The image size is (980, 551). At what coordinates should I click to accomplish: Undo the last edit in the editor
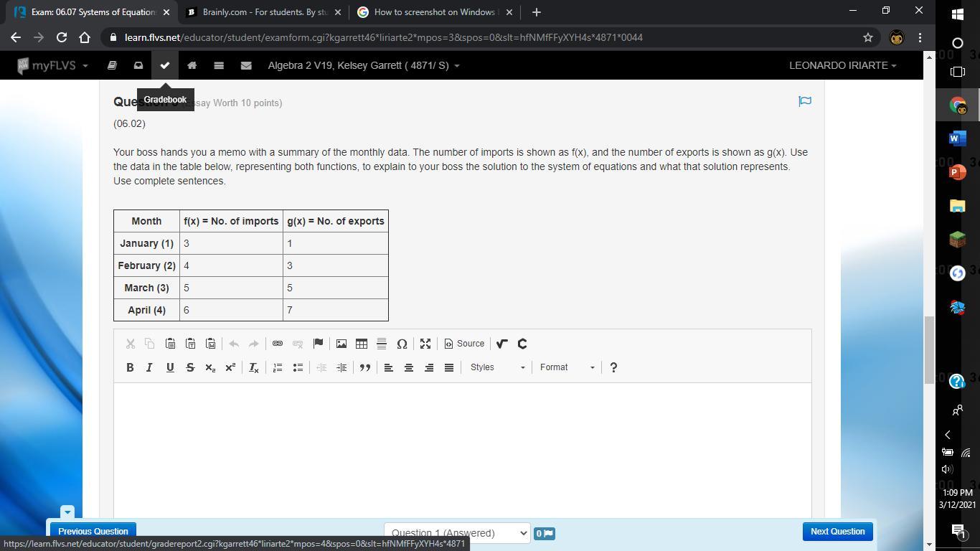tap(234, 344)
